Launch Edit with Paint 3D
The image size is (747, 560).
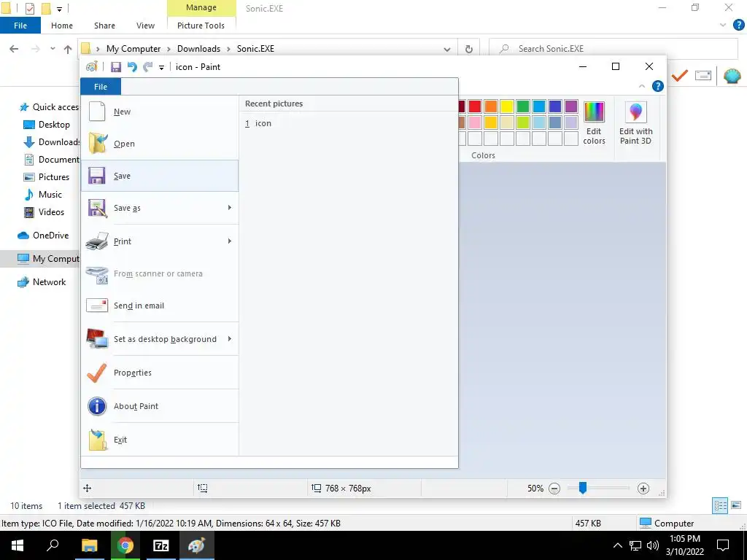click(x=635, y=122)
